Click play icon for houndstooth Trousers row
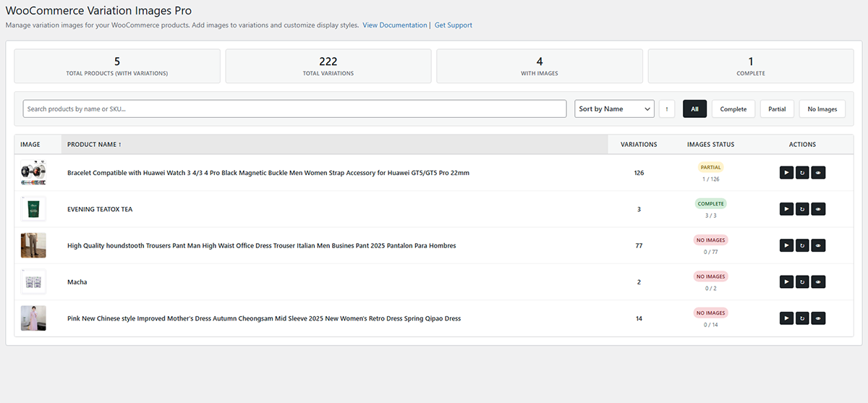Viewport: 868px width, 403px height. click(786, 245)
